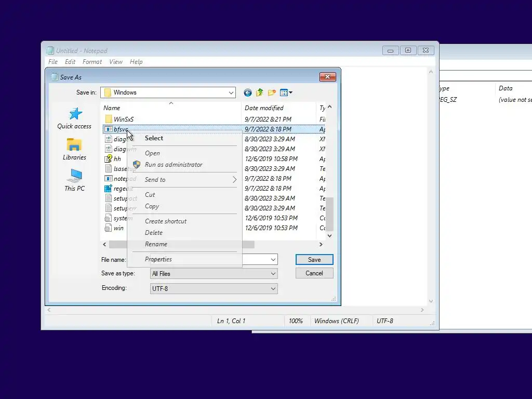Click the Save As dialog title icon
Viewport: 532px width, 399px height.
pyautogui.click(x=54, y=77)
